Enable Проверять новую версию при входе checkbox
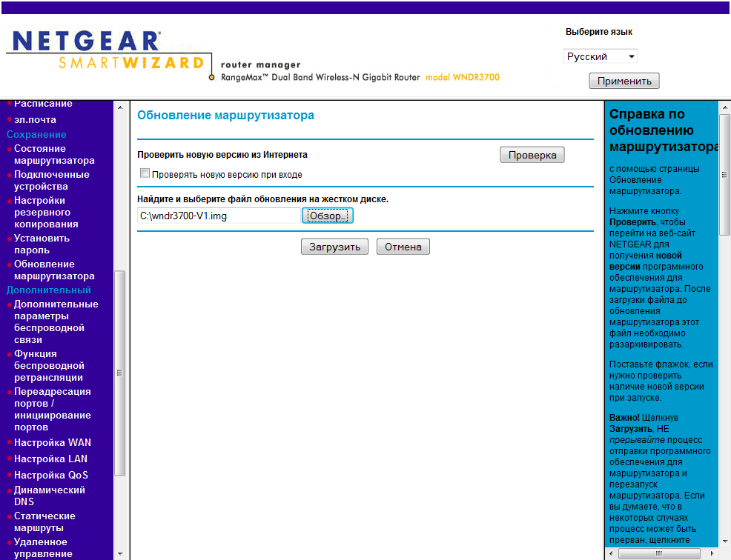Viewport: 731px width, 560px height. pos(145,173)
